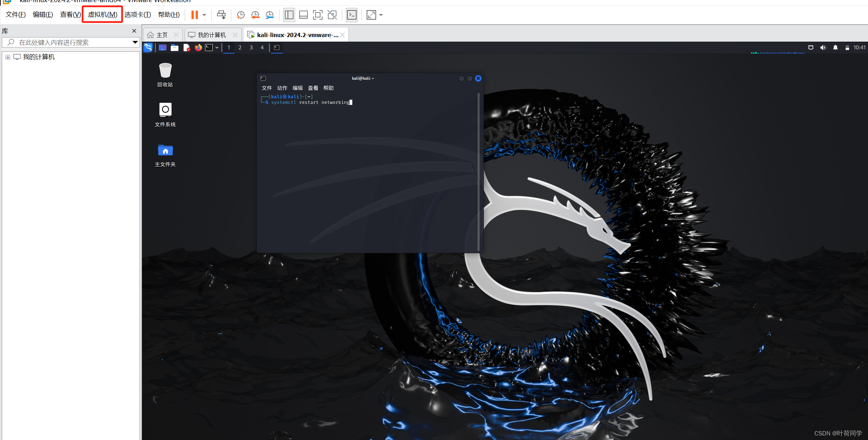Open the Kali applications menu
Image resolution: width=868 pixels, height=440 pixels.
(x=148, y=48)
